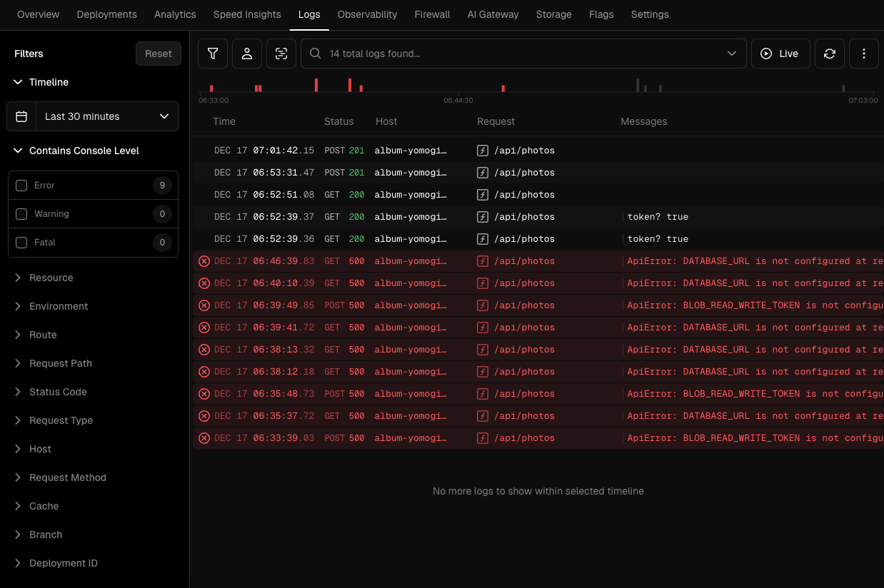Select the log row collapse icon
The height and width of the screenshot is (588, 884).
tap(281, 53)
